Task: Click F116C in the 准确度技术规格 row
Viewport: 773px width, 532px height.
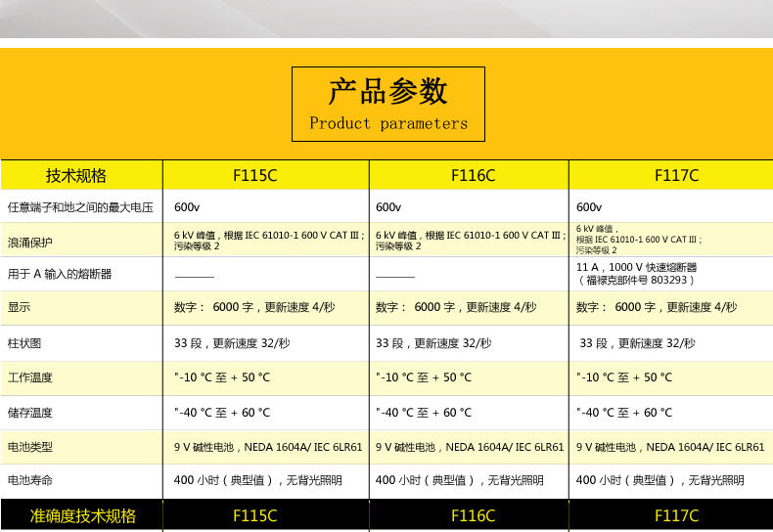Action: point(473,515)
